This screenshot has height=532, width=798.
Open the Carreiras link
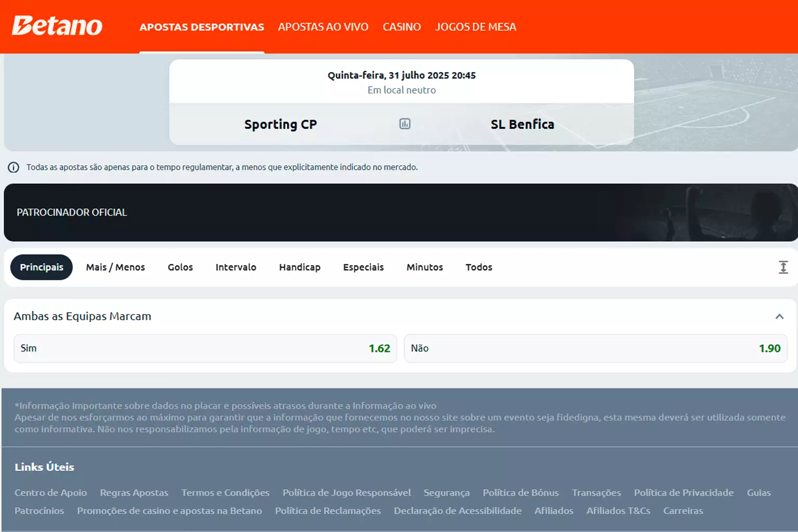pyautogui.click(x=683, y=511)
